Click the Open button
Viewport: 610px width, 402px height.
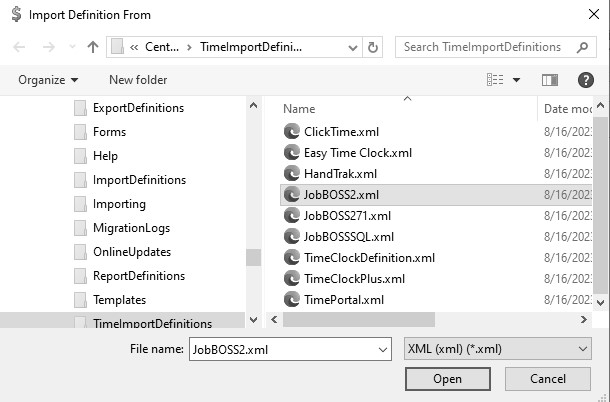tap(447, 379)
